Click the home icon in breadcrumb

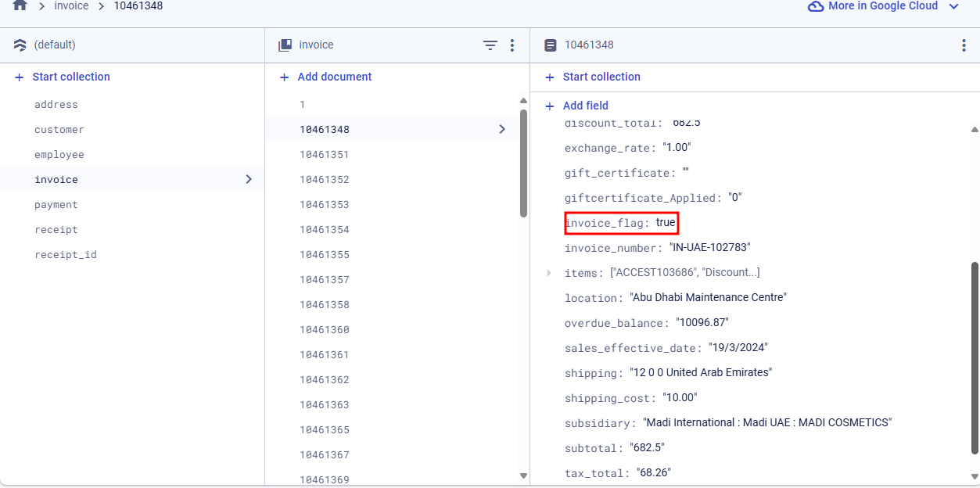click(x=20, y=5)
